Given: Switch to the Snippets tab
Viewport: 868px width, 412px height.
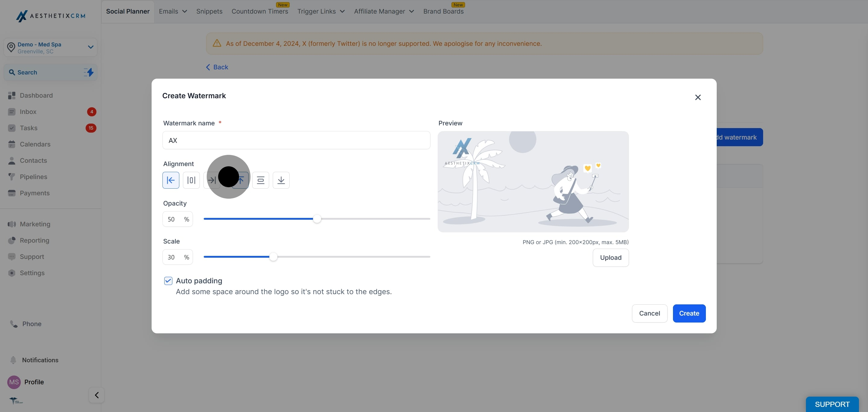Looking at the screenshot, I should 209,11.
